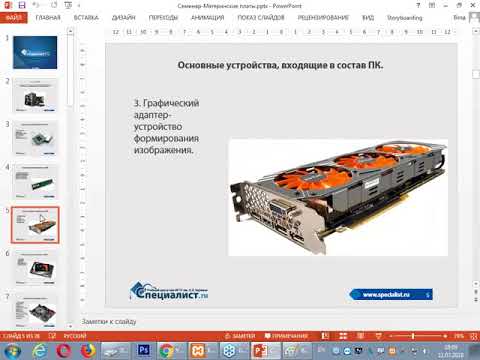
Task: Open Reading view from status bar
Action: [x=360, y=336]
